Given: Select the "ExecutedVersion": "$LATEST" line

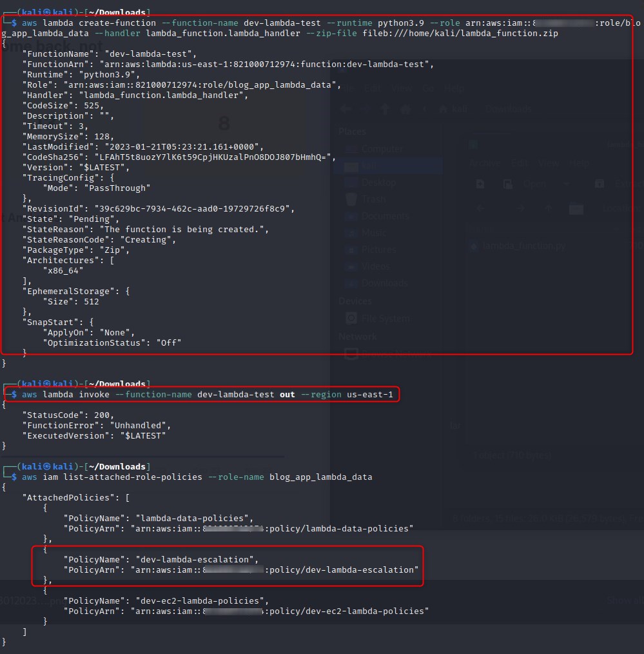Looking at the screenshot, I should pyautogui.click(x=93, y=435).
